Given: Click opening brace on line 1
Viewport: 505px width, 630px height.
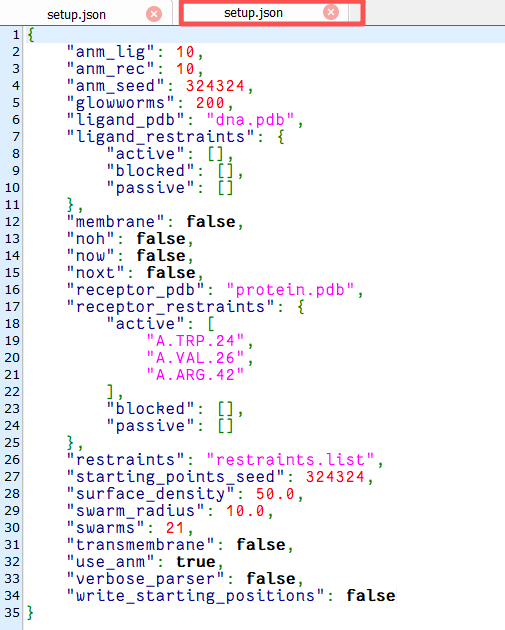Looking at the screenshot, I should click(x=31, y=35).
